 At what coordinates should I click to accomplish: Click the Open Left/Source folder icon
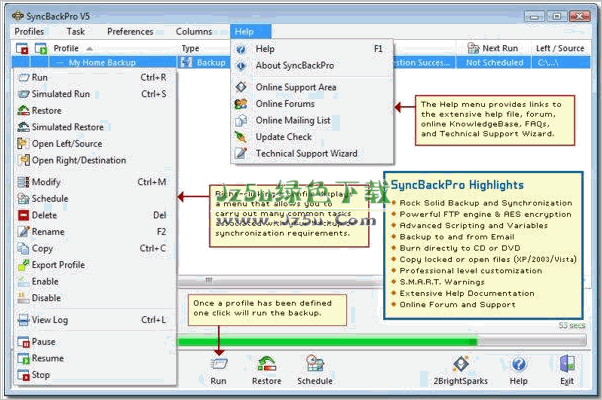[x=23, y=144]
